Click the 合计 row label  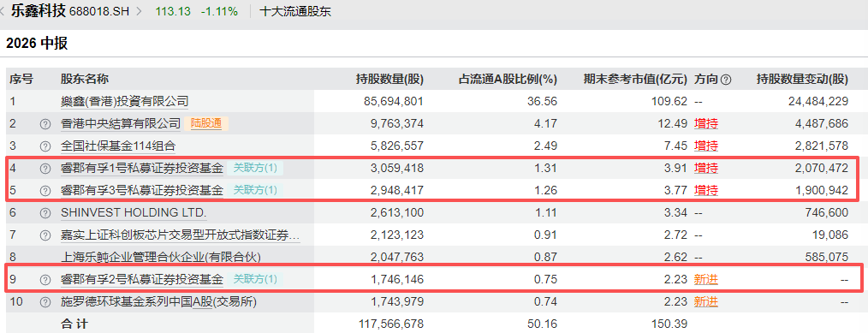[74, 324]
